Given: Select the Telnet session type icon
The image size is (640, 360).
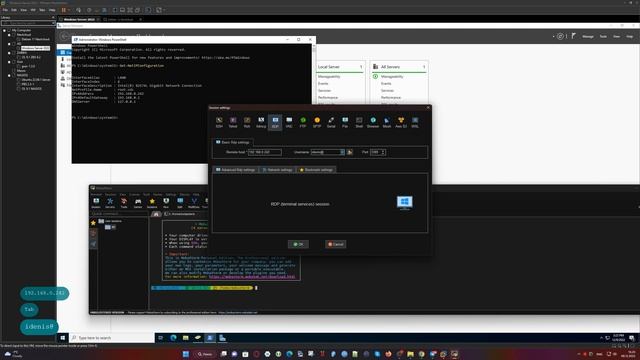Looking at the screenshot, I should point(233,122).
